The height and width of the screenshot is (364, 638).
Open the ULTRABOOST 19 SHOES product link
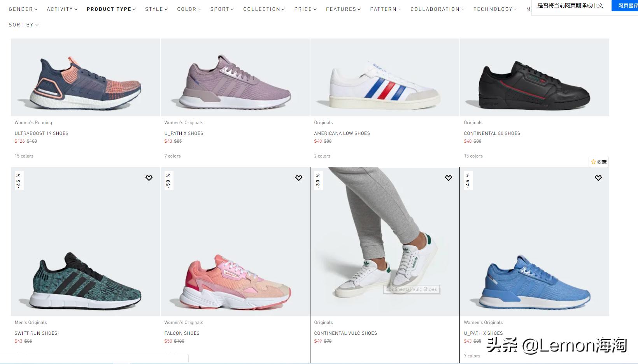pyautogui.click(x=41, y=133)
